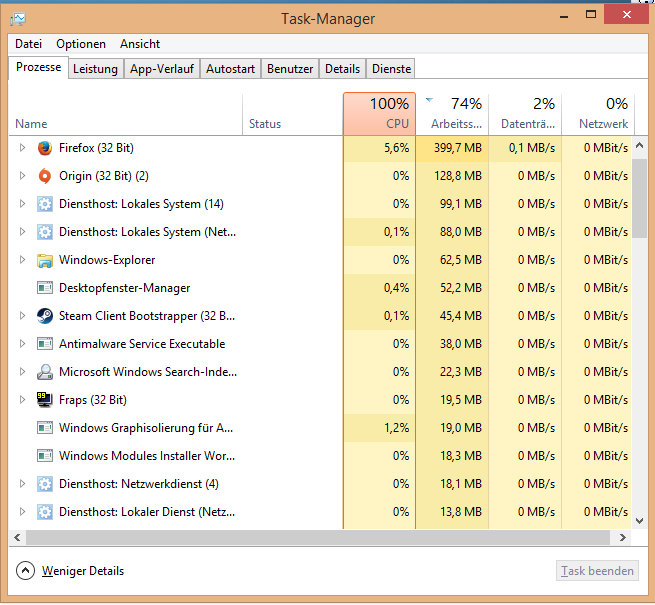Click Firefox disk value 0,1 MB/s
This screenshot has height=605, width=655.
click(x=532, y=148)
